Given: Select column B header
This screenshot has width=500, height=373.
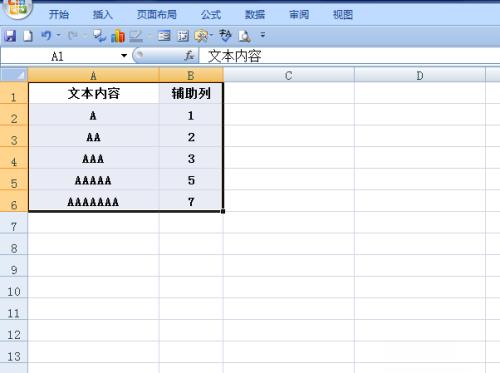Looking at the screenshot, I should [x=191, y=75].
